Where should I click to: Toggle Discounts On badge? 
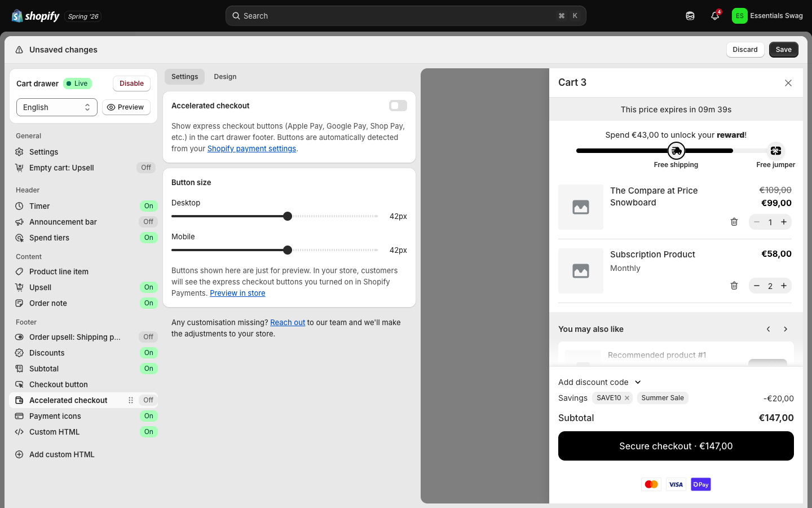[149, 353]
